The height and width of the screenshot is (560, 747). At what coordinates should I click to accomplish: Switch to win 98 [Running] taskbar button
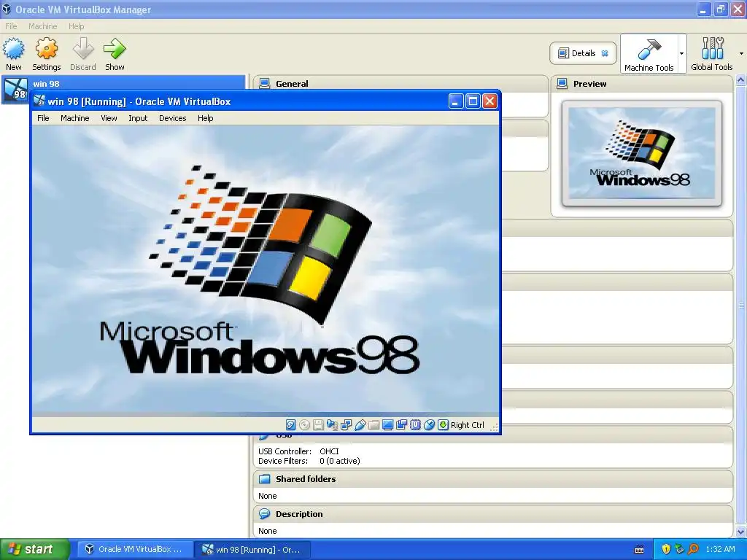pos(252,549)
